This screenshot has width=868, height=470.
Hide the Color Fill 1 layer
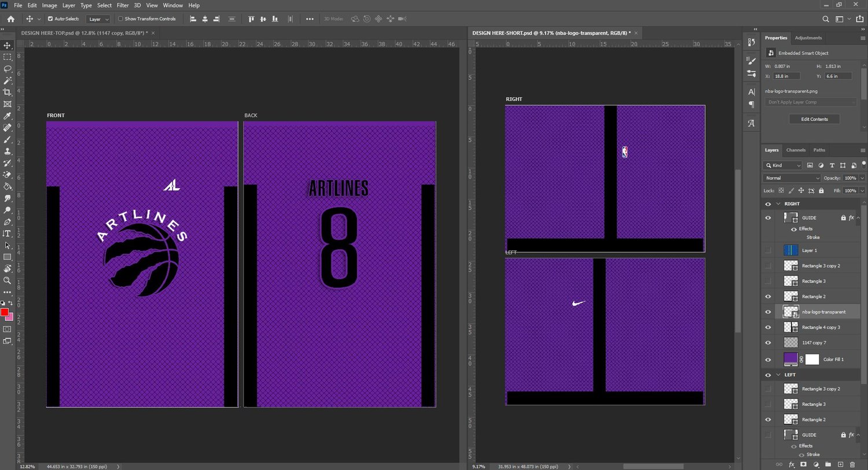tap(768, 360)
